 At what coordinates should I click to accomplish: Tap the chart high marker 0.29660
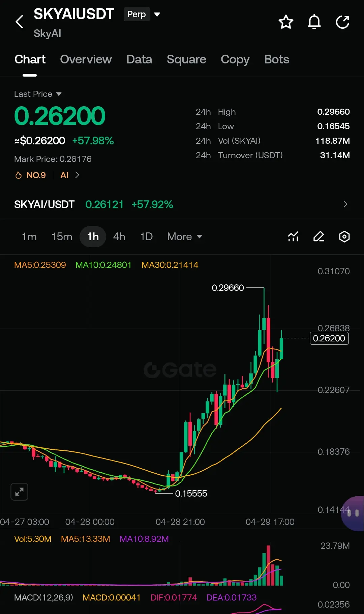(228, 288)
